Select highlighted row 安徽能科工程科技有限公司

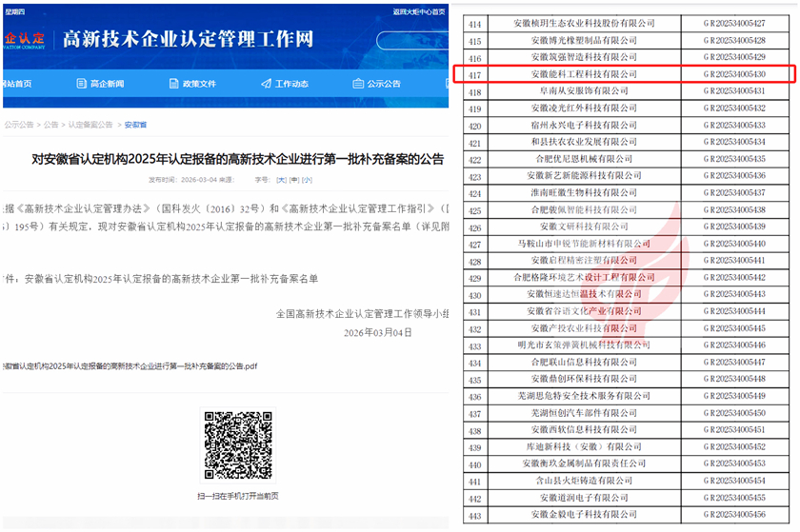pos(578,73)
